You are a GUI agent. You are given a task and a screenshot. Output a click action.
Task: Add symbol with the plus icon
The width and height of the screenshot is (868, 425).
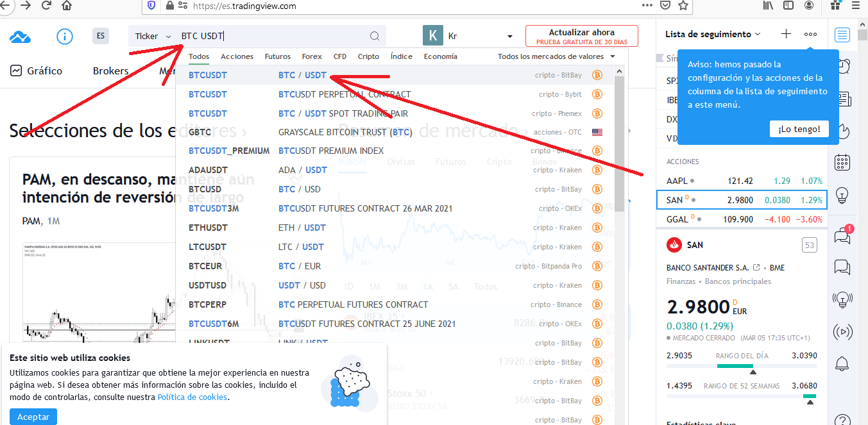click(x=786, y=34)
